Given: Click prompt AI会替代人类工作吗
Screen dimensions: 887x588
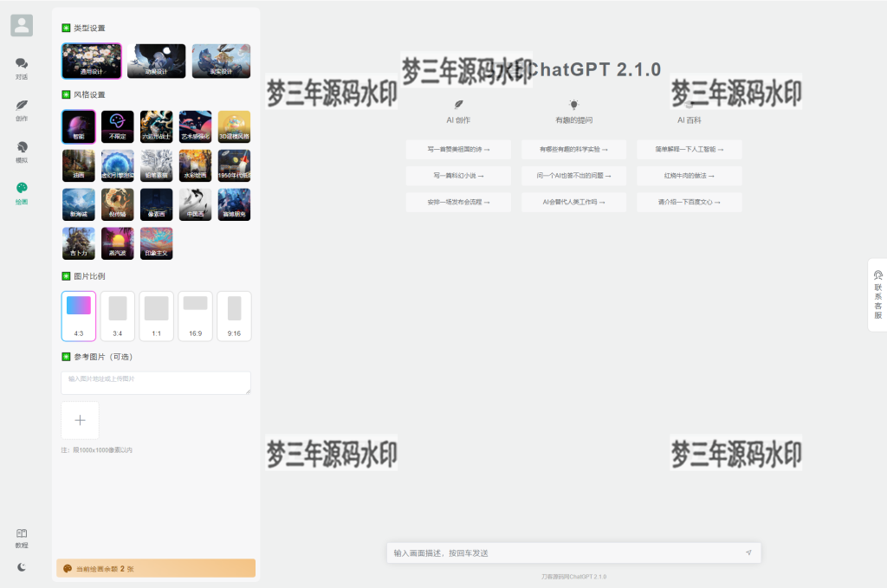Looking at the screenshot, I should 573,202.
